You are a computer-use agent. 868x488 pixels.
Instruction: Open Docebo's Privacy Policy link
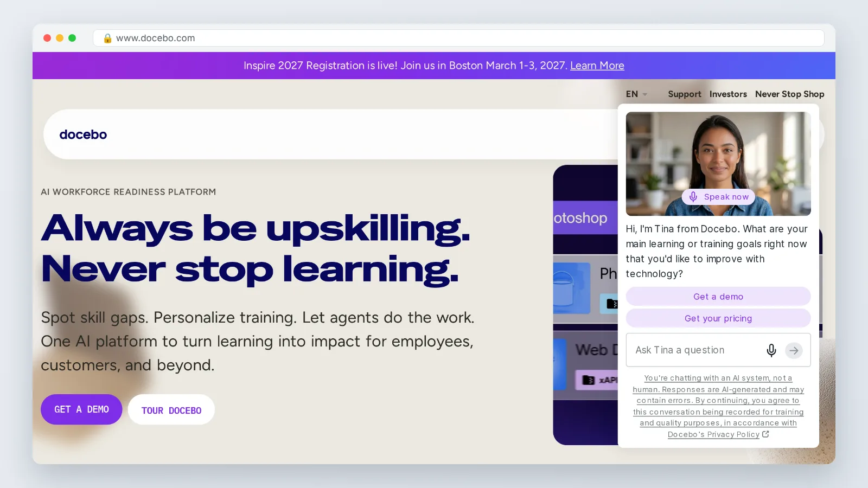[713, 434]
